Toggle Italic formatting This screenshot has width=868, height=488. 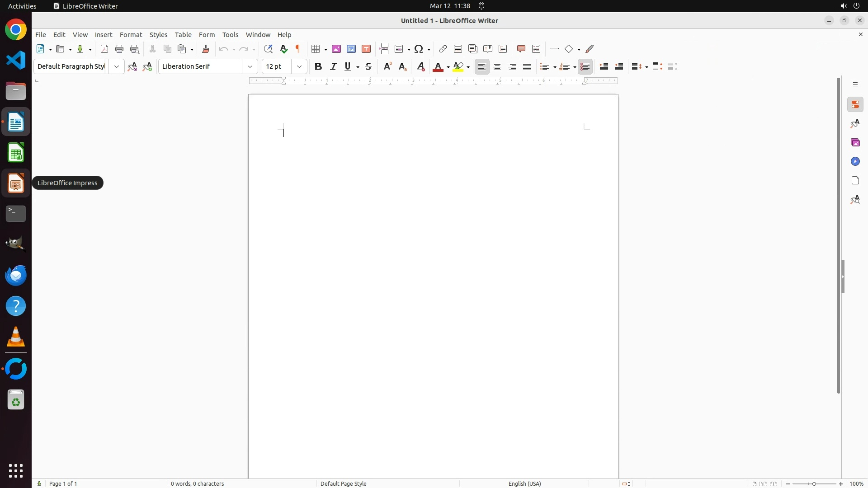click(x=334, y=67)
